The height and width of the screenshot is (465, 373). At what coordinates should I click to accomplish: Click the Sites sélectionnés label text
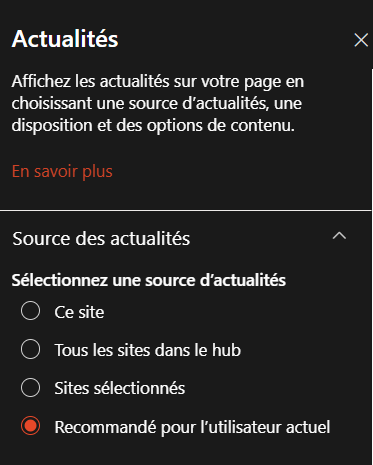[120, 388]
